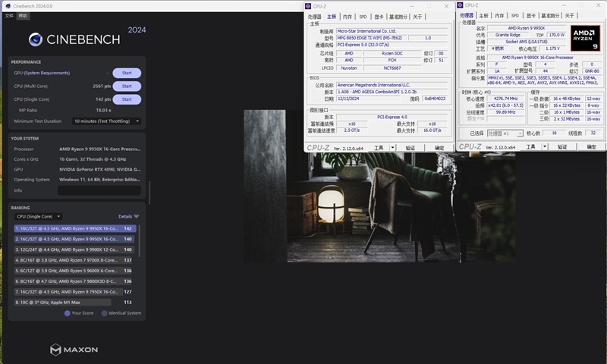Switch to 处理器 tab in mainboard CPU-Z window
Image resolution: width=607 pixels, height=364 pixels.
(x=314, y=17)
